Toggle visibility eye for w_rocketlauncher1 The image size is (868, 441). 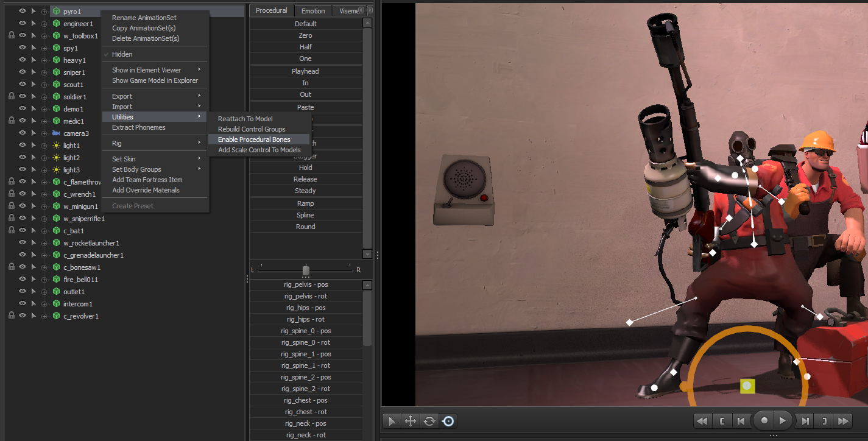23,243
